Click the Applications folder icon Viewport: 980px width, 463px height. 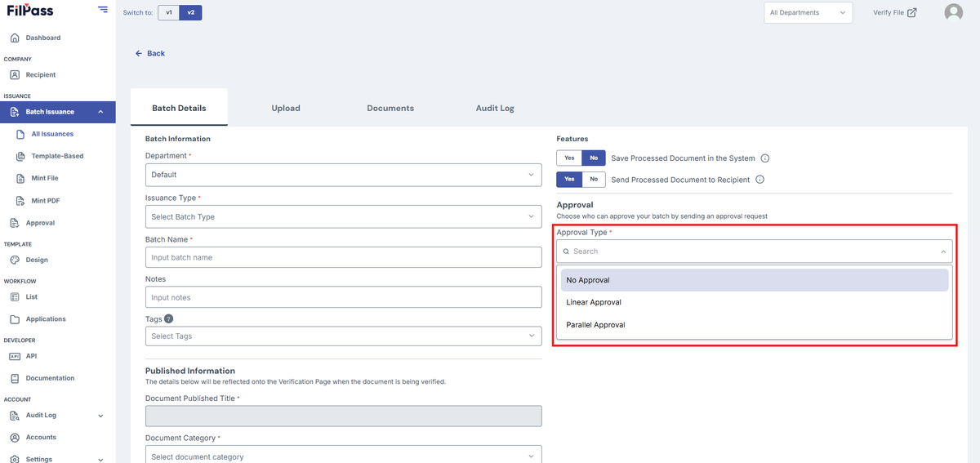click(x=15, y=319)
